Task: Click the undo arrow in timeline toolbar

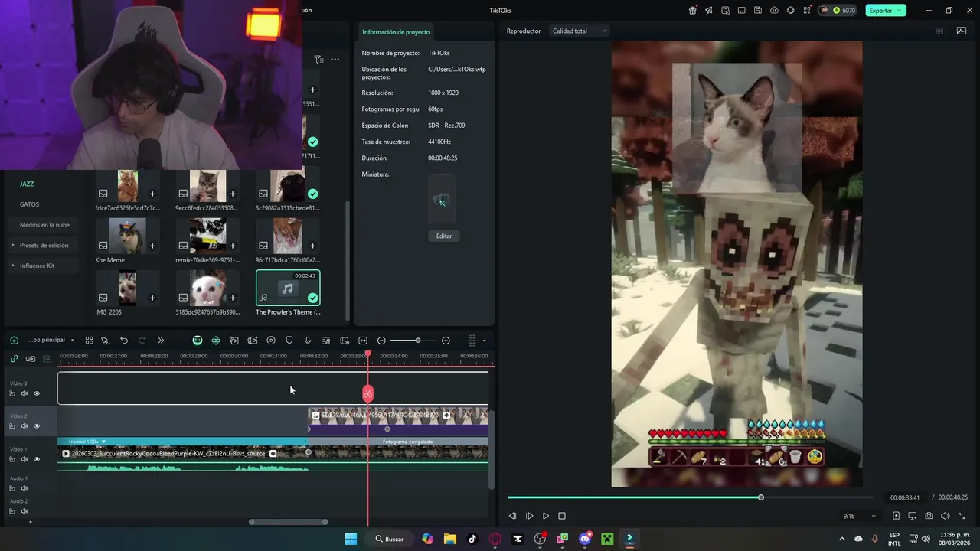Action: pyautogui.click(x=124, y=341)
